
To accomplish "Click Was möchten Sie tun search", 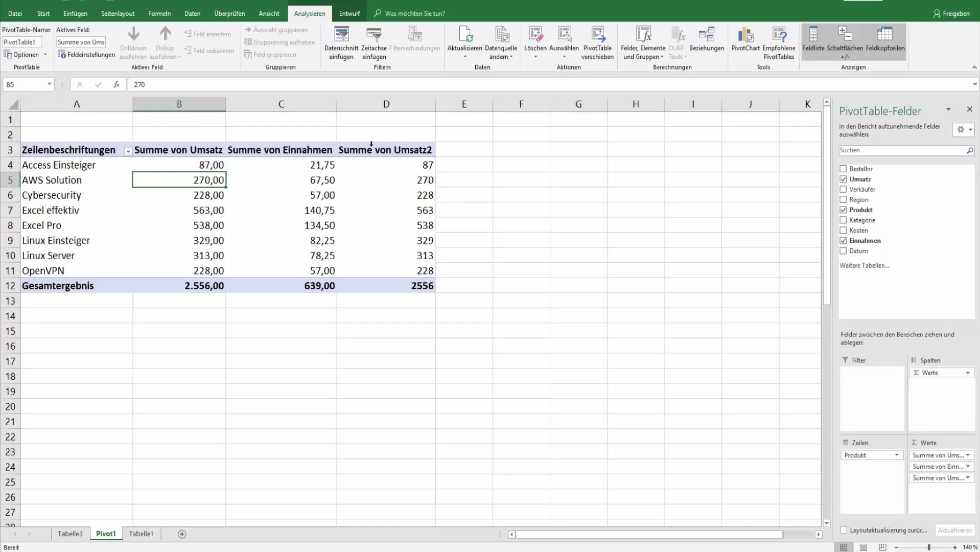I will click(x=415, y=13).
